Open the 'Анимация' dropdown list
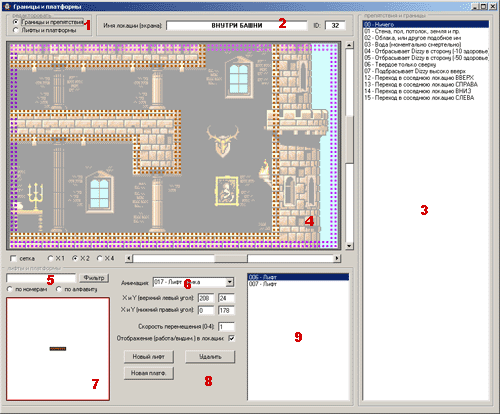Image resolution: width=500 pixels, height=414 pixels. tap(229, 282)
